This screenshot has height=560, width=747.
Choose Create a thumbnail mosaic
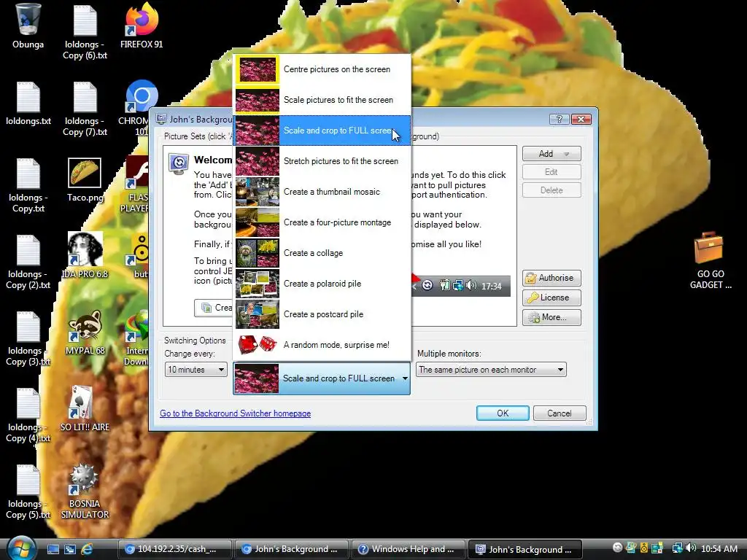click(x=322, y=192)
